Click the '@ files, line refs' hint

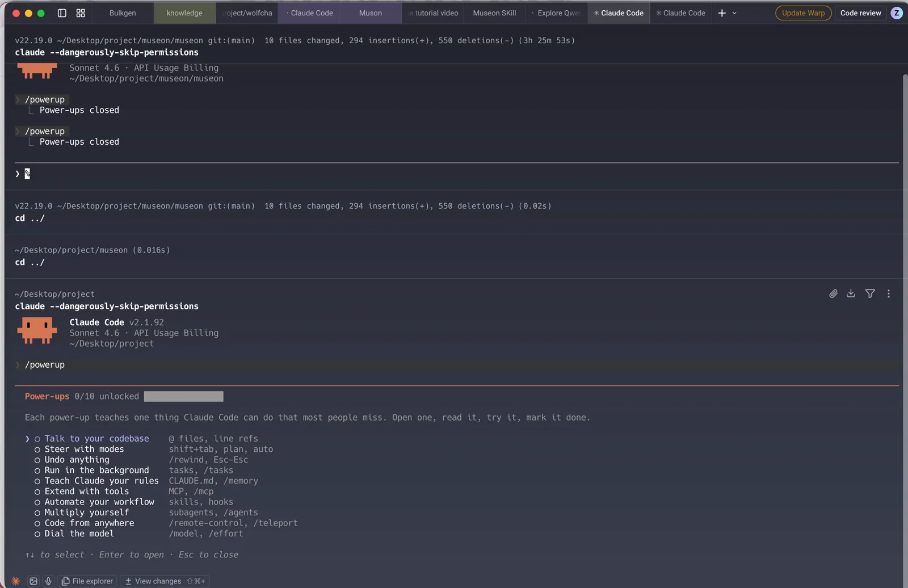[213, 439]
